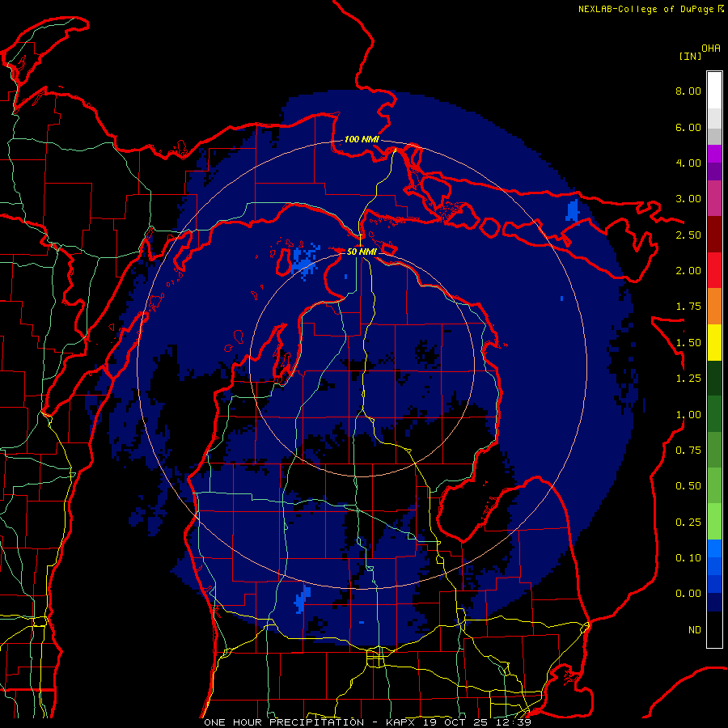The image size is (728, 728).
Task: Select the 0.25 legend value
Action: tap(688, 523)
